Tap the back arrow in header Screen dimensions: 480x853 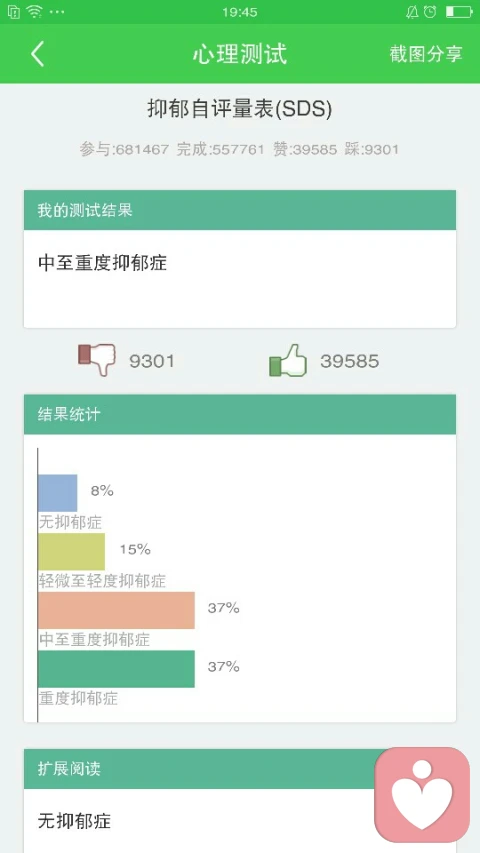click(38, 54)
